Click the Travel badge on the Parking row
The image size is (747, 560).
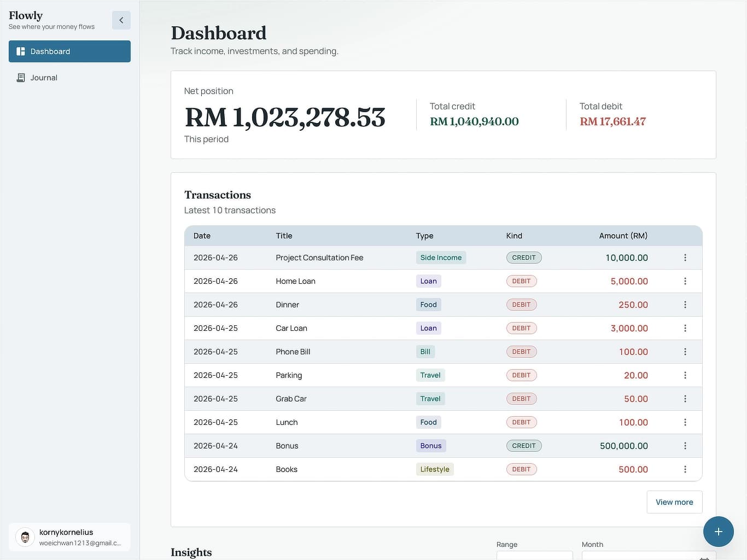430,375
